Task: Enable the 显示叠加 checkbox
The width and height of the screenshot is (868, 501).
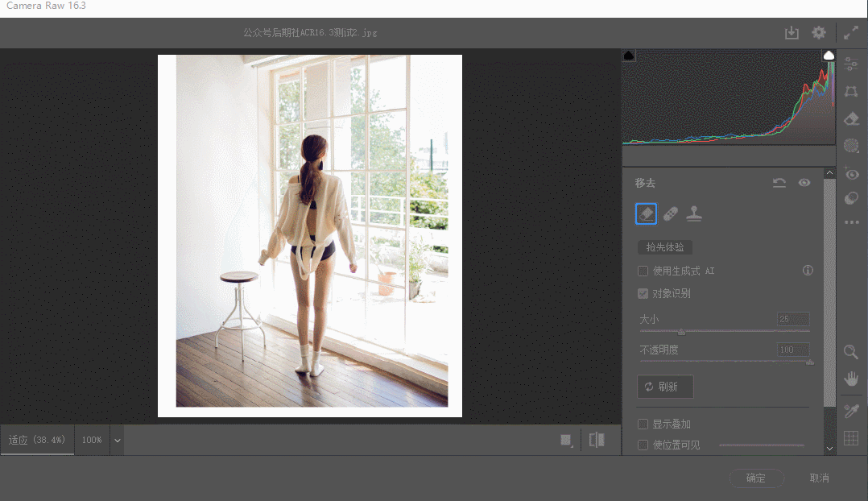Action: point(643,424)
